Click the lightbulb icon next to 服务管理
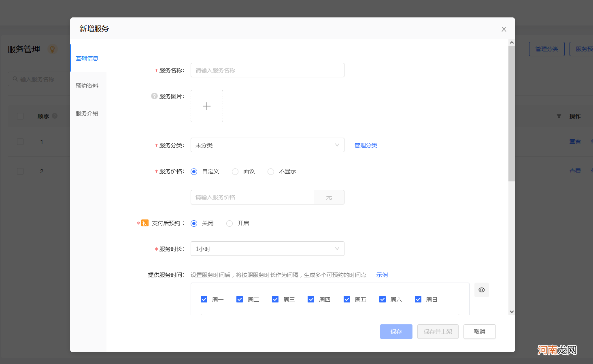Screen dimensions: 593x364 [x=52, y=49]
